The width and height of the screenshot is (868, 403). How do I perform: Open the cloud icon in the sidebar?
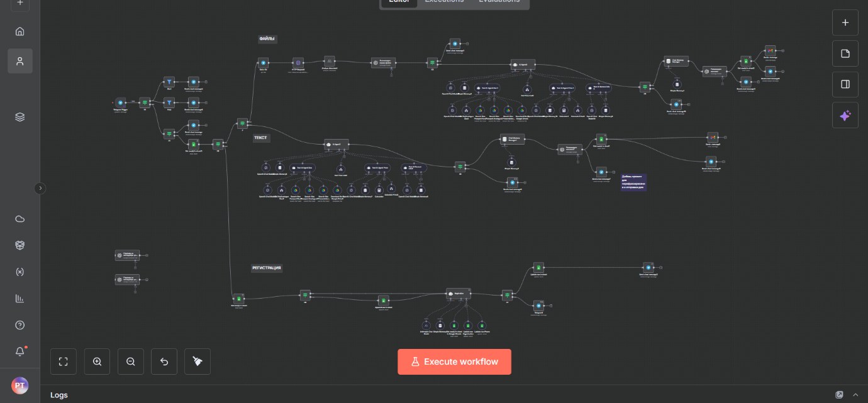19,219
